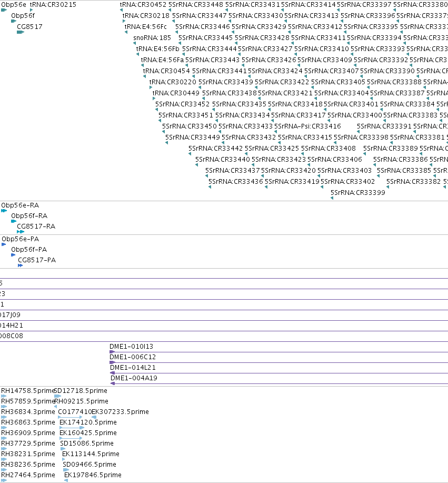Click the DME1-010I13 BAC arrow start
Image resolution: width=448 pixels, height=483 pixels.
(x=112, y=352)
